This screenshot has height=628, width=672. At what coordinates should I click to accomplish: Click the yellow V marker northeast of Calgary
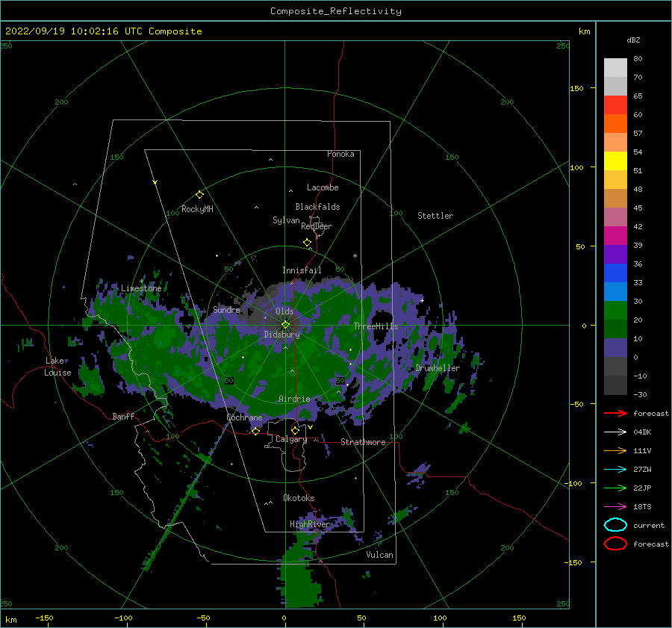coord(310,427)
